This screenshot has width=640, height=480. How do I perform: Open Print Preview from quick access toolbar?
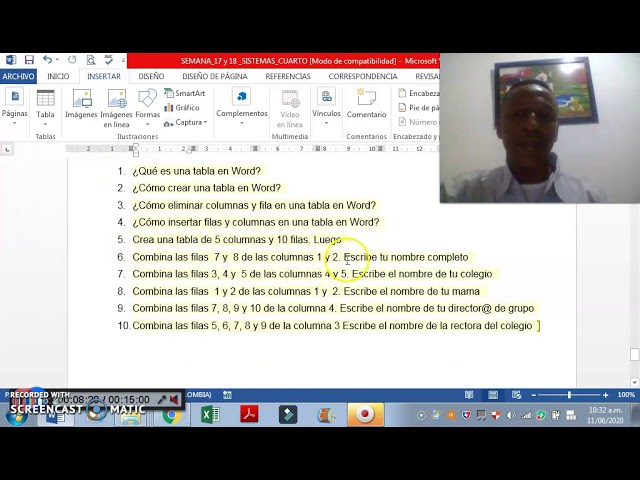click(91, 60)
